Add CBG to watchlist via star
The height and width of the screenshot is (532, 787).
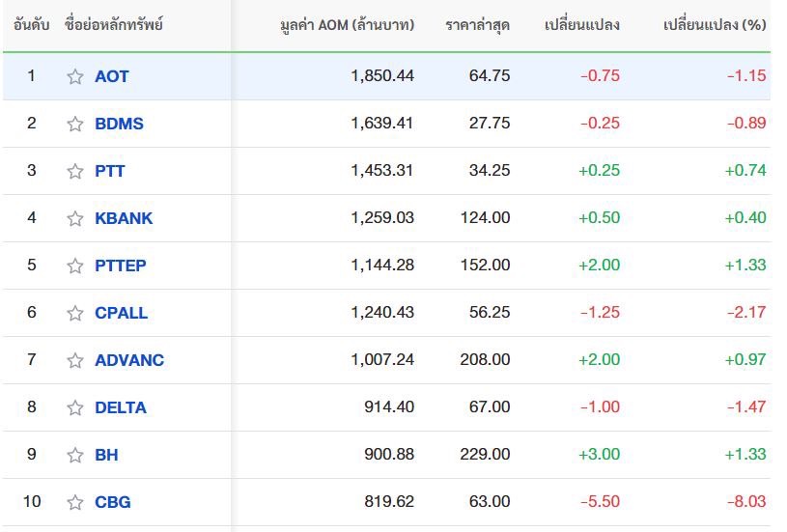tap(75, 502)
